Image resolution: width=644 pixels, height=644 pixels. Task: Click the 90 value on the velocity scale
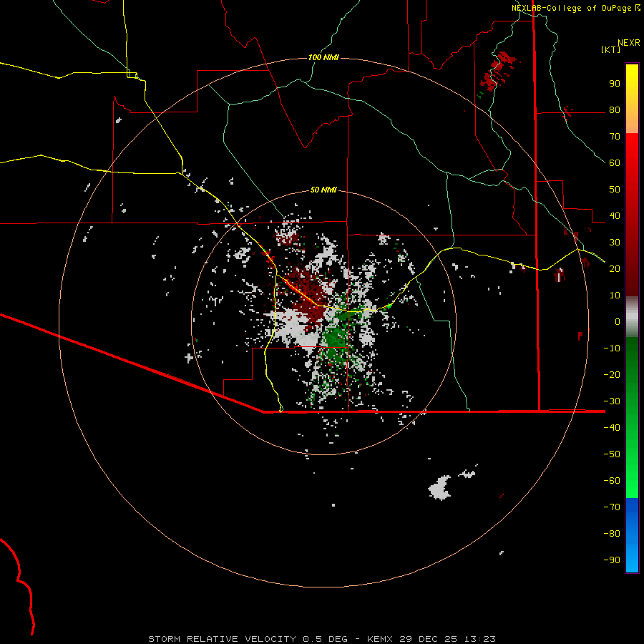click(x=615, y=84)
